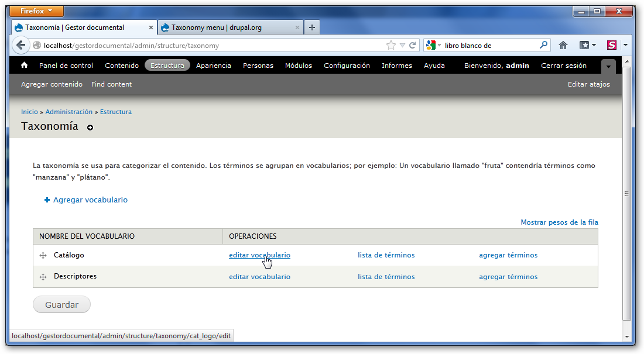Click the Drupal home icon in admin toolbar
Image resolution: width=644 pixels, height=354 pixels.
click(x=24, y=66)
